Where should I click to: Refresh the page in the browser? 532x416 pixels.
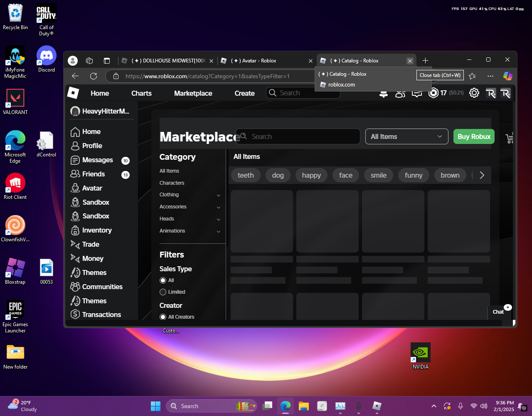tap(94, 76)
